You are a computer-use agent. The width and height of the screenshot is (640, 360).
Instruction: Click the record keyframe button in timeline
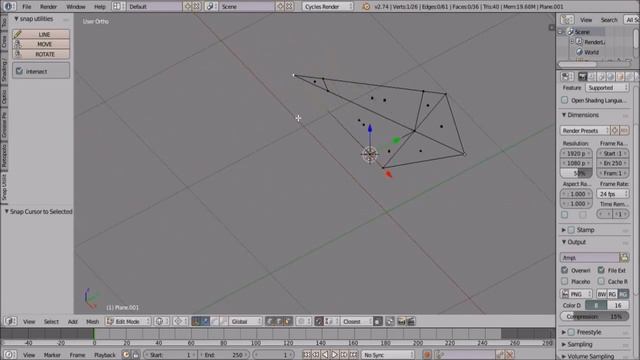click(427, 355)
